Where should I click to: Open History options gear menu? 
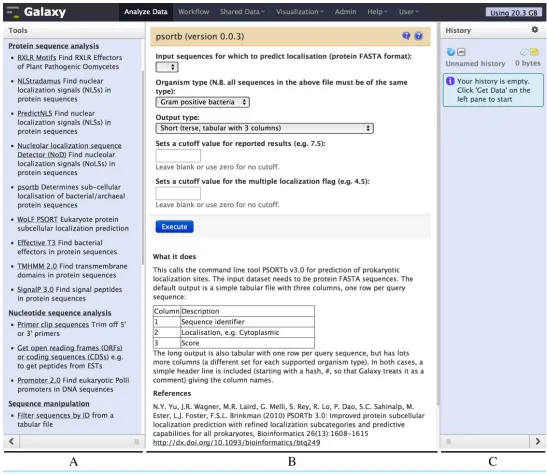click(x=534, y=30)
